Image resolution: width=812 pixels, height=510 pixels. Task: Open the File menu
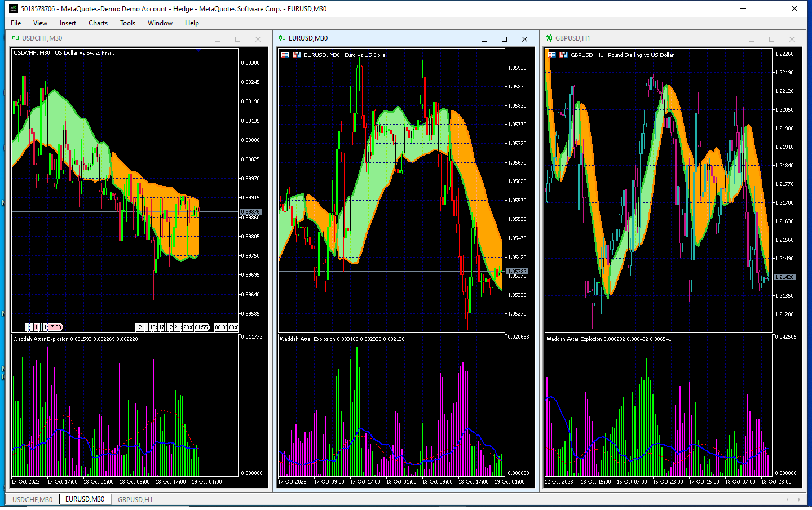[16, 23]
